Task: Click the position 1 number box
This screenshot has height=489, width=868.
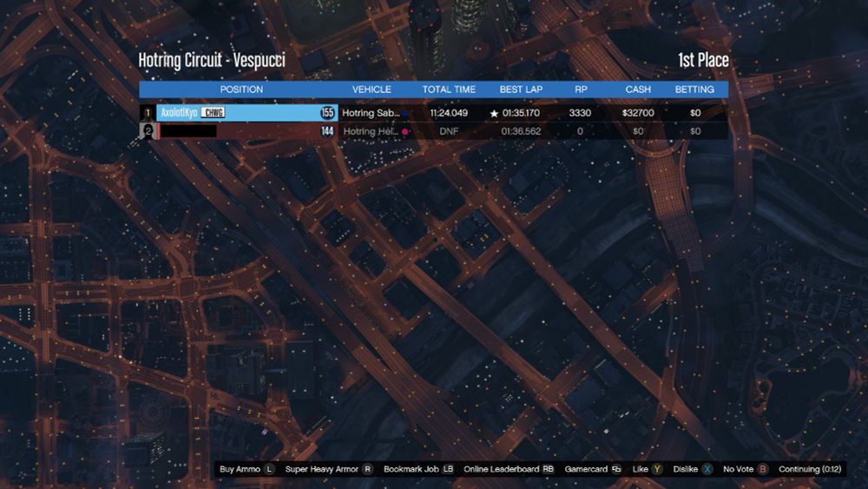Action: pos(148,113)
